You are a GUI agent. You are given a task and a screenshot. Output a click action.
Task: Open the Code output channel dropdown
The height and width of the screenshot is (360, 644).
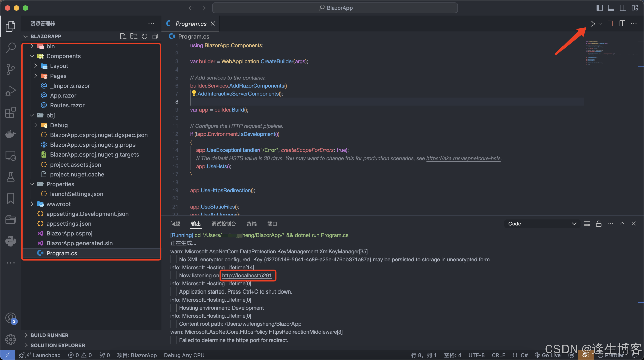pos(542,224)
